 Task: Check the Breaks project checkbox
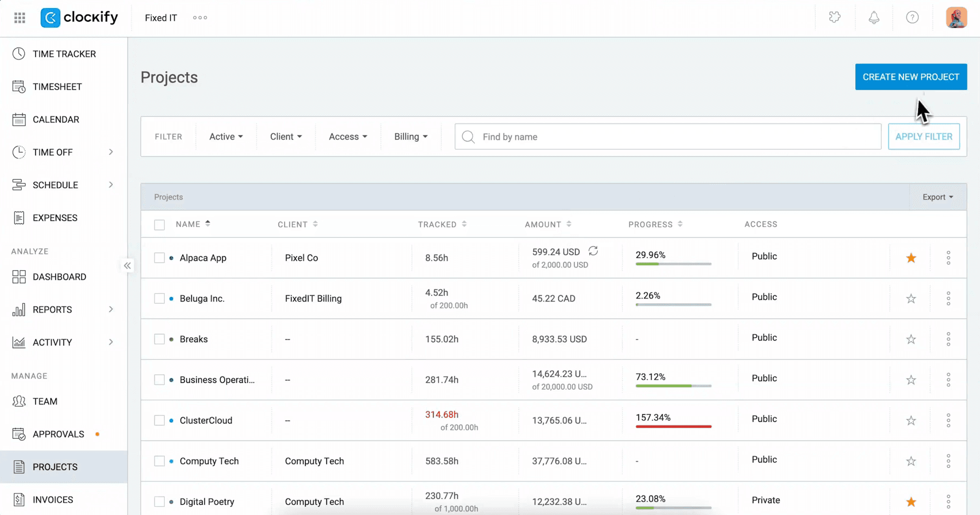[159, 339]
